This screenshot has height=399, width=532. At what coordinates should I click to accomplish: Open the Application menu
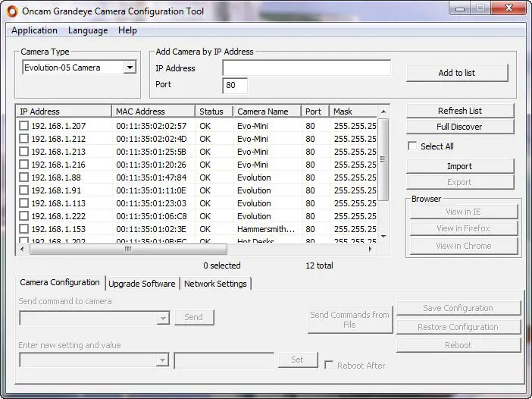pos(34,30)
